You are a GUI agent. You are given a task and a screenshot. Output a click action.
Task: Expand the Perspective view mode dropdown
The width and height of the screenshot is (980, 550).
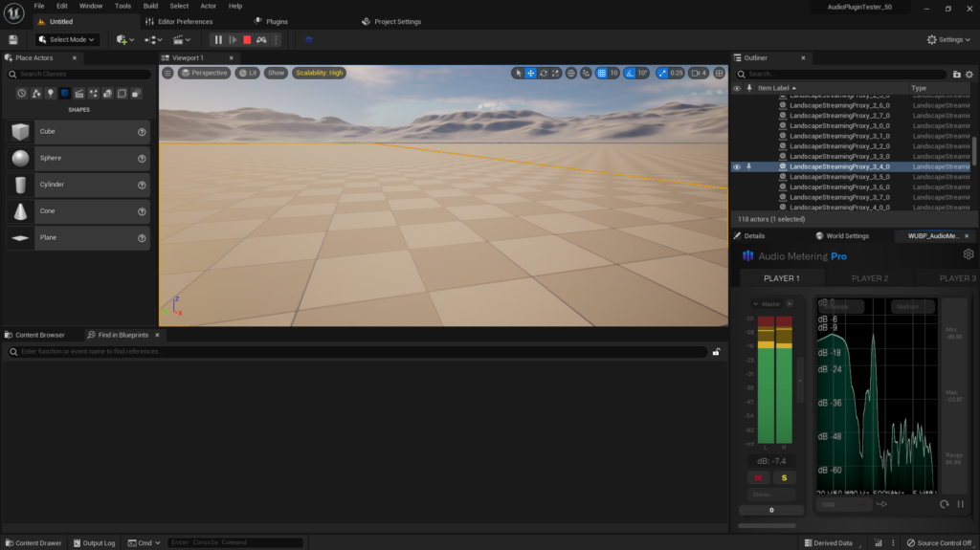[x=204, y=73]
